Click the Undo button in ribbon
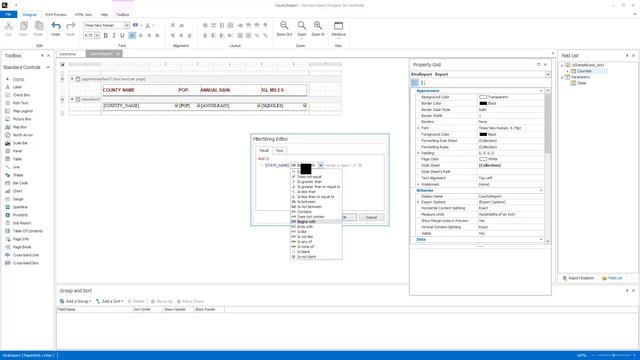The width and height of the screenshot is (640, 360). click(x=56, y=29)
